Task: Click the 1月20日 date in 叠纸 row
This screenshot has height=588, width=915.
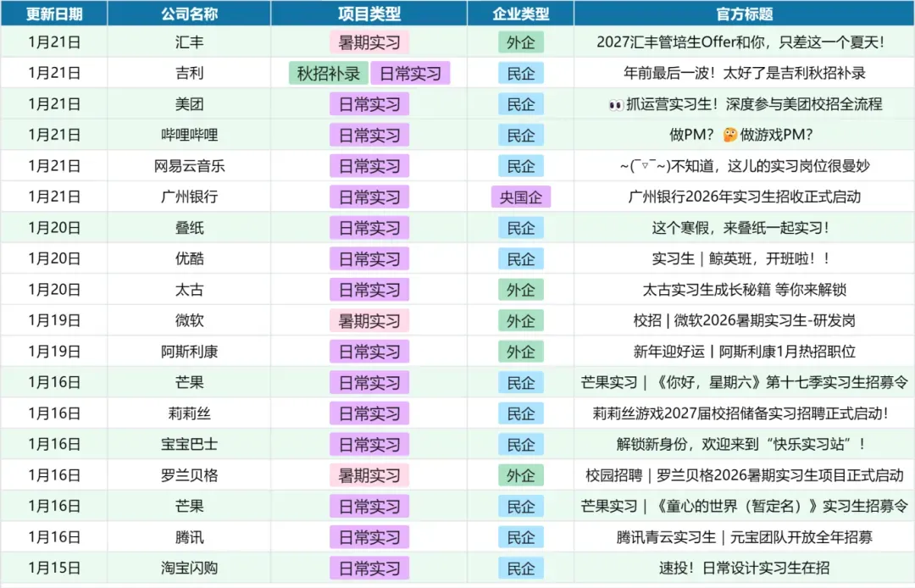Action: pos(54,228)
